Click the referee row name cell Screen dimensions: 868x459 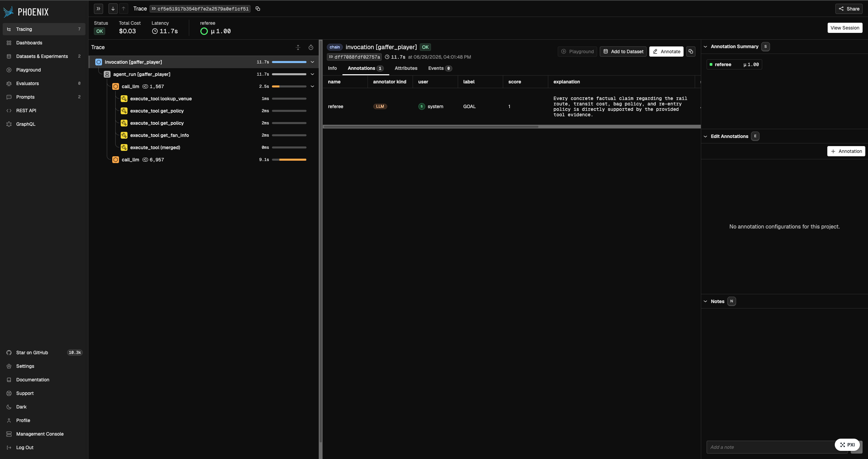point(345,106)
